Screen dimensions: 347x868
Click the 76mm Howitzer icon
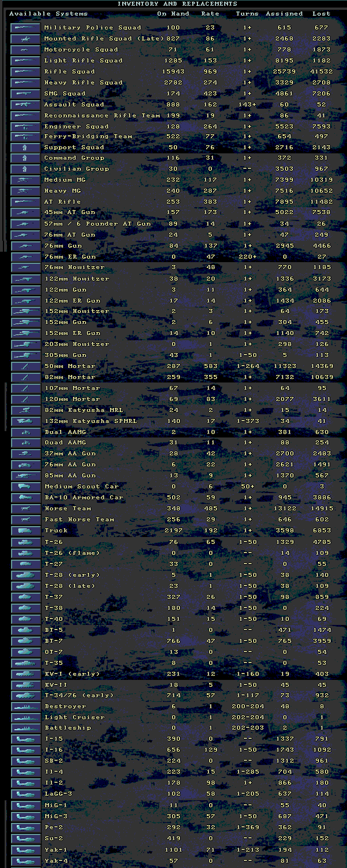point(25,267)
